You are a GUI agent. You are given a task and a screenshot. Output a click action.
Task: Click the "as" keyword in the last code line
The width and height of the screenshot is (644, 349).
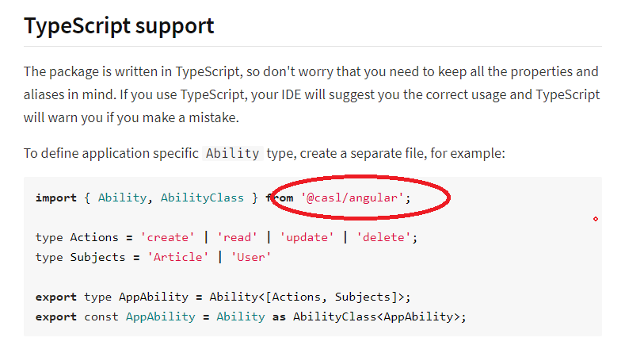click(x=279, y=317)
